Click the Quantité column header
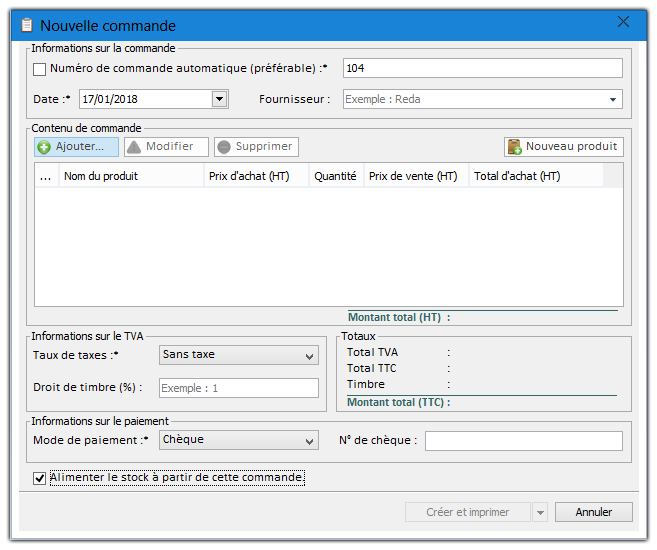The image size is (657, 550). [x=335, y=176]
